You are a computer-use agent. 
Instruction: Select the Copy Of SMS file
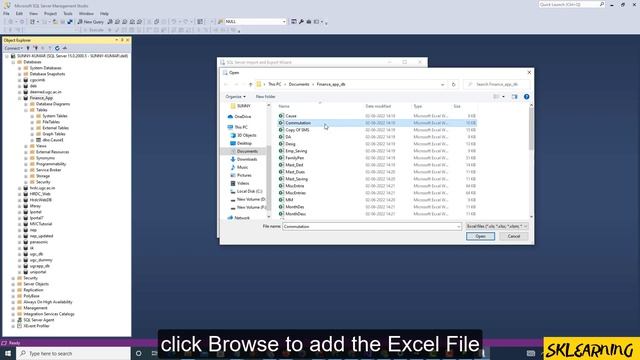[297, 130]
